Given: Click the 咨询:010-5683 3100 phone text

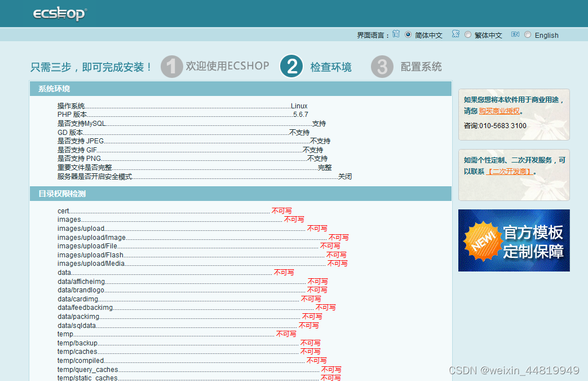Looking at the screenshot, I should coord(495,126).
